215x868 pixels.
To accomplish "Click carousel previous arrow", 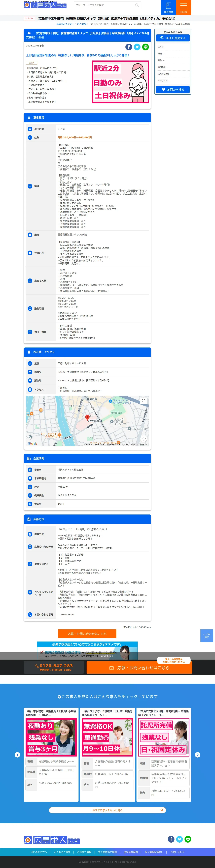I will [18, 755].
